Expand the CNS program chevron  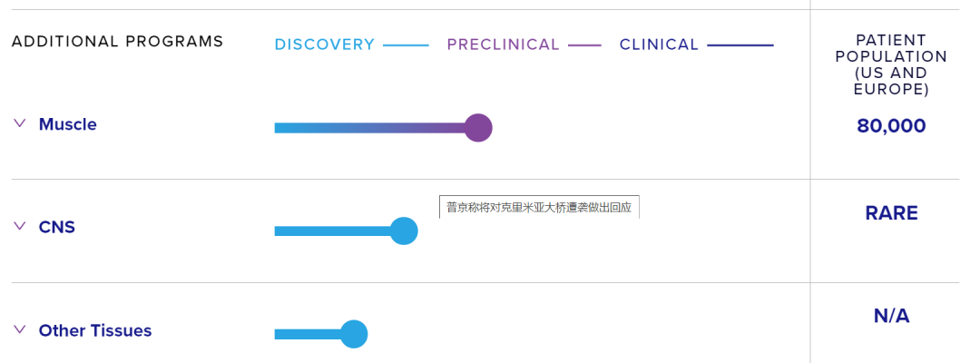tap(20, 226)
